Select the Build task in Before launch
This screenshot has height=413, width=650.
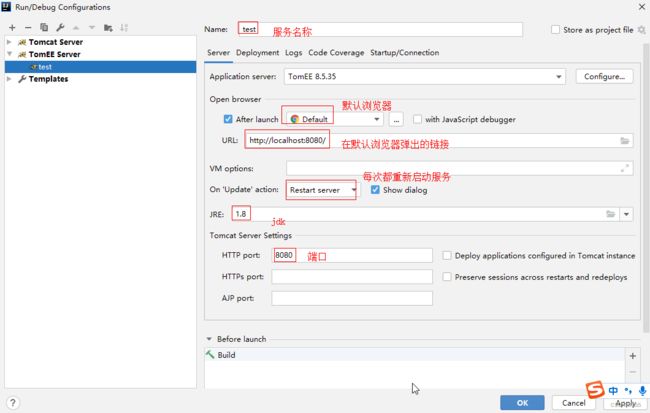click(x=414, y=355)
